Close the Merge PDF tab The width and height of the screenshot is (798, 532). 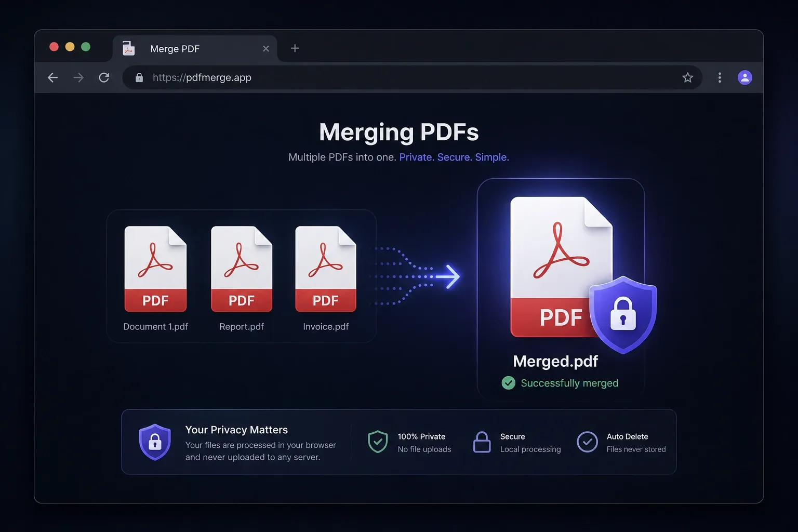tap(266, 48)
